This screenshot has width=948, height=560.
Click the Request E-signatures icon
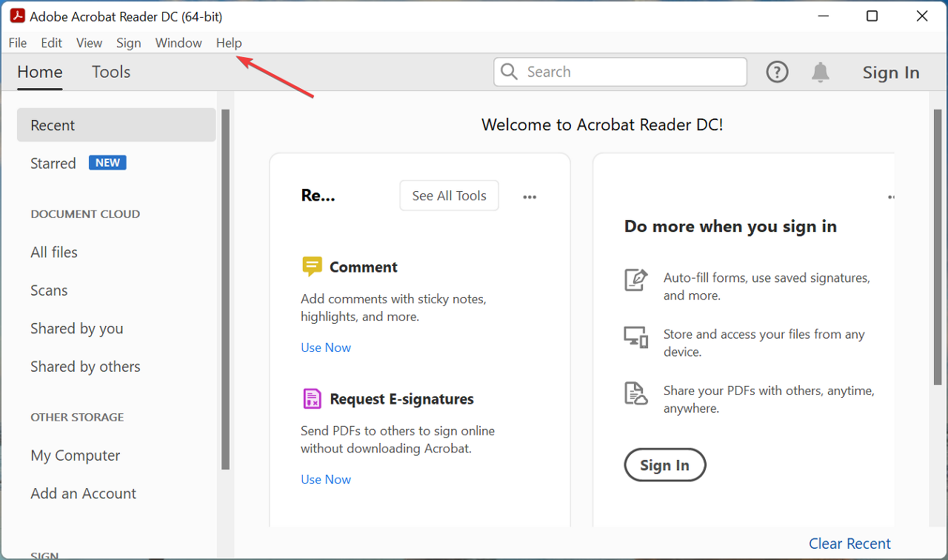click(x=312, y=399)
